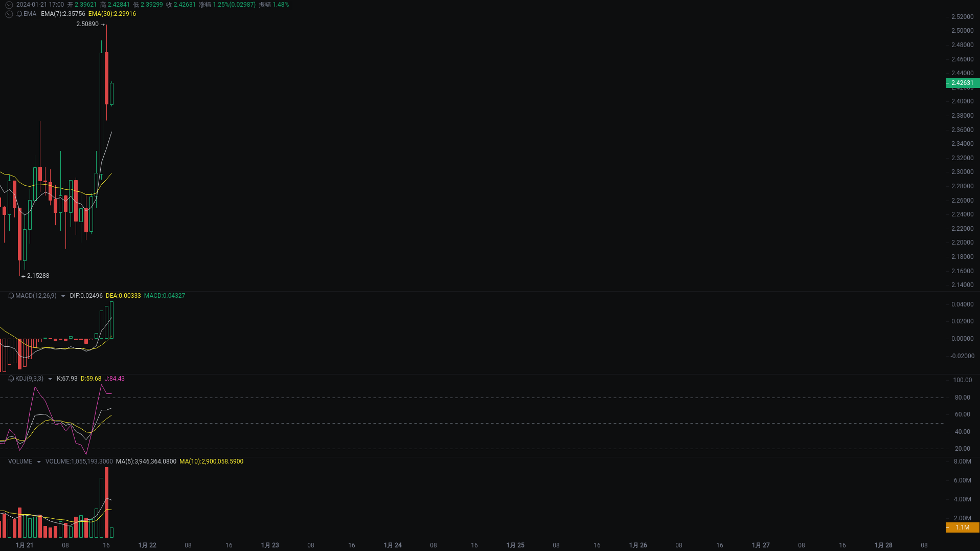Collapse the OHLC info row chevron
This screenshot has height=551, width=980.
coord(9,5)
